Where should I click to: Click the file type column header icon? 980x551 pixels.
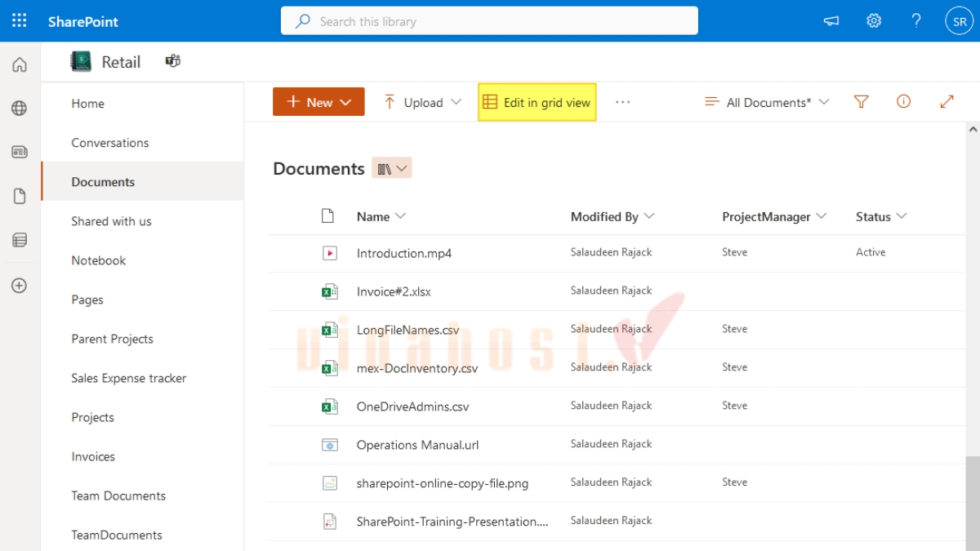pos(328,216)
